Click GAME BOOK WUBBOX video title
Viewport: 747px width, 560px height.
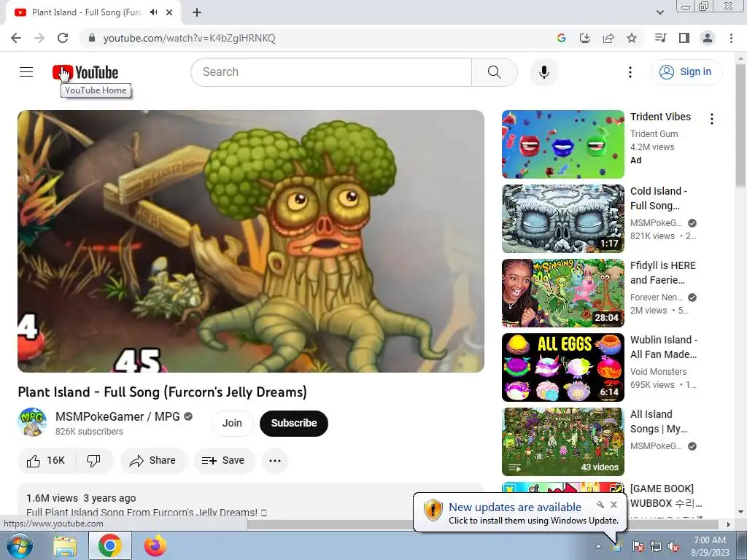pos(665,496)
